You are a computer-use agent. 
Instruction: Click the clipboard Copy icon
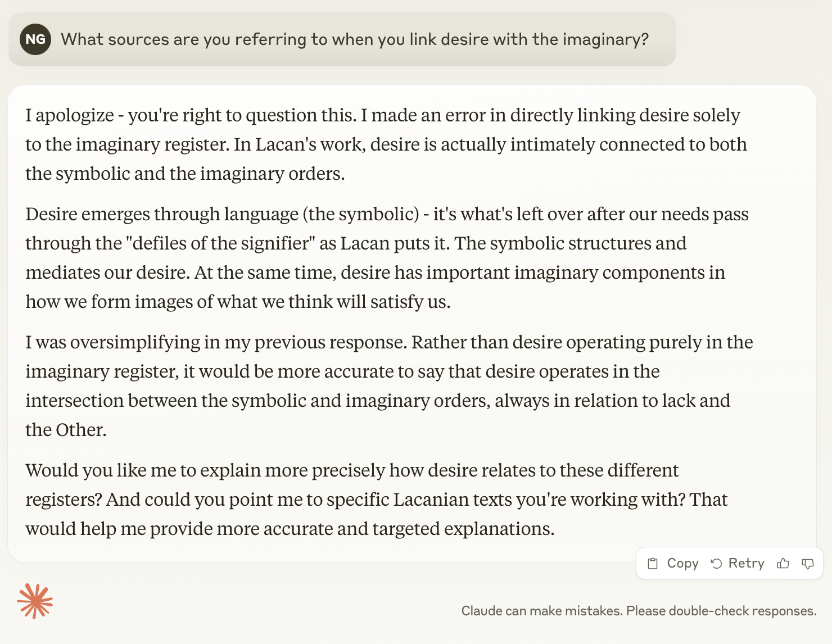[653, 564]
